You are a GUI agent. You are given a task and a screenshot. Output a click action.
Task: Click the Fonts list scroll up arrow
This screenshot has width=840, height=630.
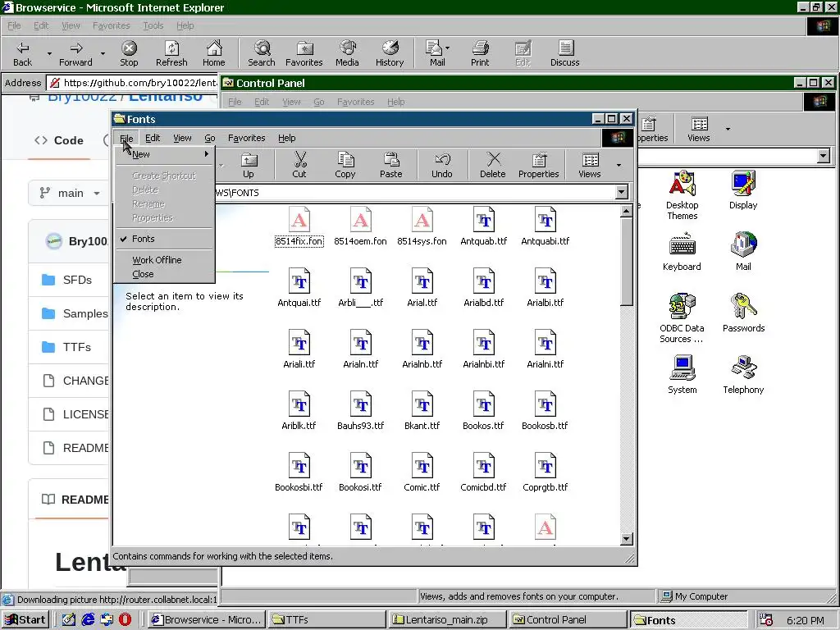click(x=626, y=211)
